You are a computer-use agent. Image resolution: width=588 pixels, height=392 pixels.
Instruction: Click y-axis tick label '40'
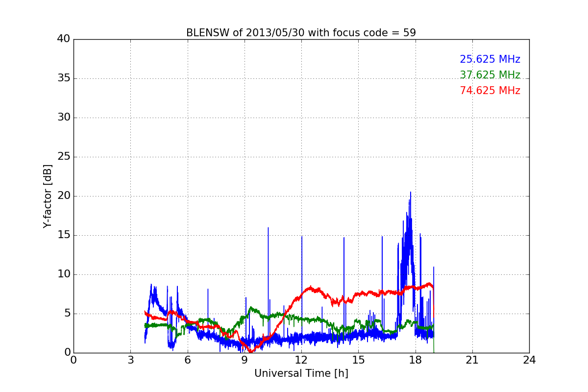click(x=64, y=39)
